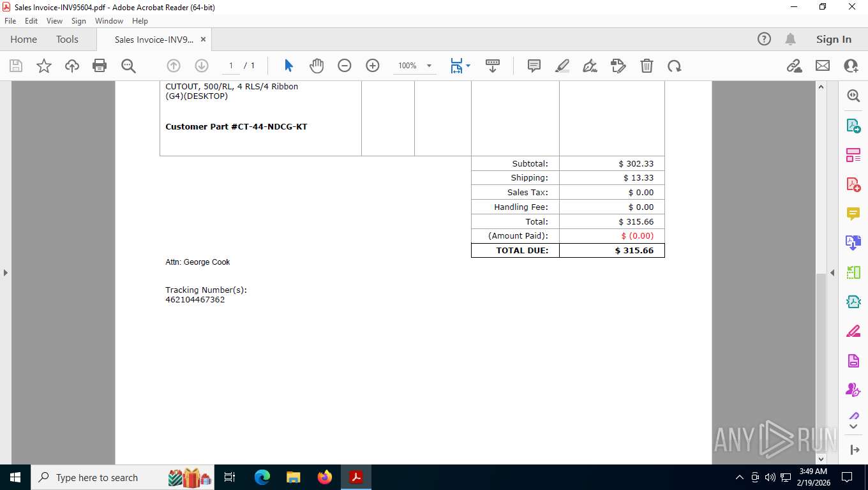Close the Sales Invoice document tab

tap(203, 40)
